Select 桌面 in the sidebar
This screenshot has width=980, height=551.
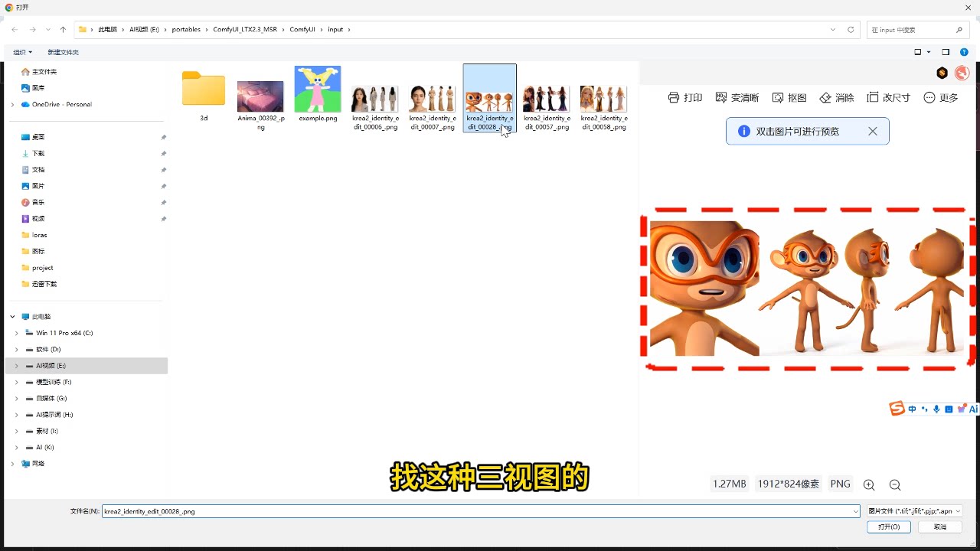point(38,137)
